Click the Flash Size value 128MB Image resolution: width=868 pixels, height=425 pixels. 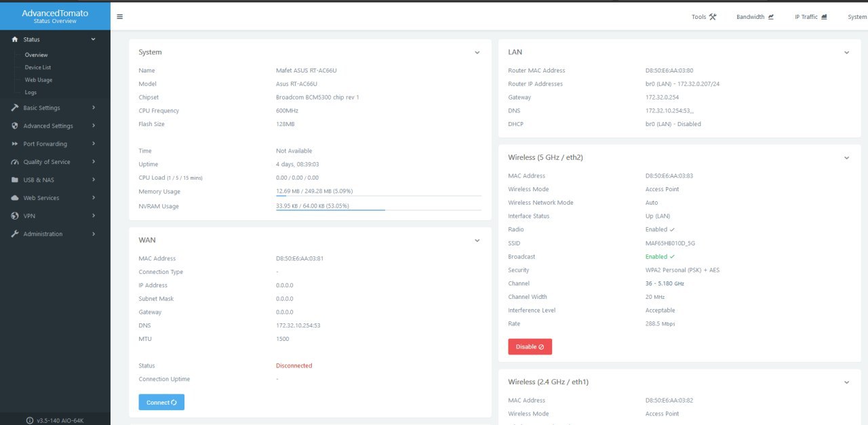(x=285, y=124)
